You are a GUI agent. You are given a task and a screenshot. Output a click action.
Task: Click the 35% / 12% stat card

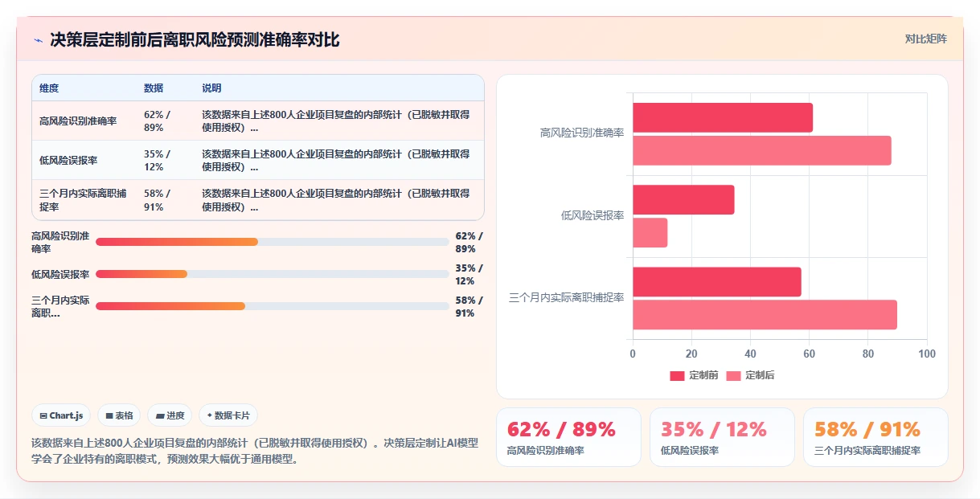click(x=722, y=437)
